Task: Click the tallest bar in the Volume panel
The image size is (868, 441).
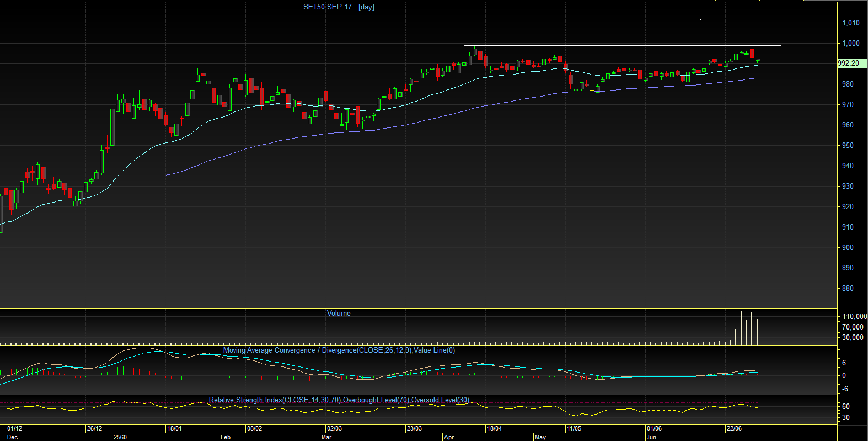Action: (x=741, y=328)
